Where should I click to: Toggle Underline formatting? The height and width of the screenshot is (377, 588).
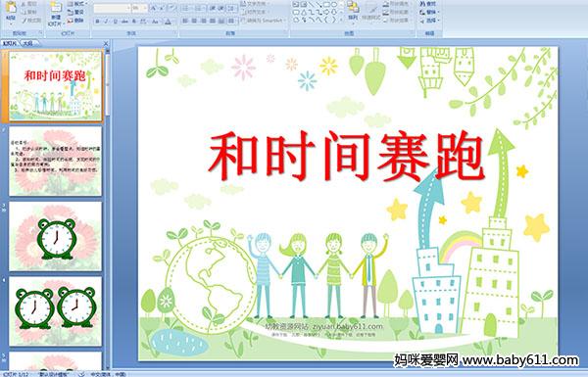coord(115,22)
